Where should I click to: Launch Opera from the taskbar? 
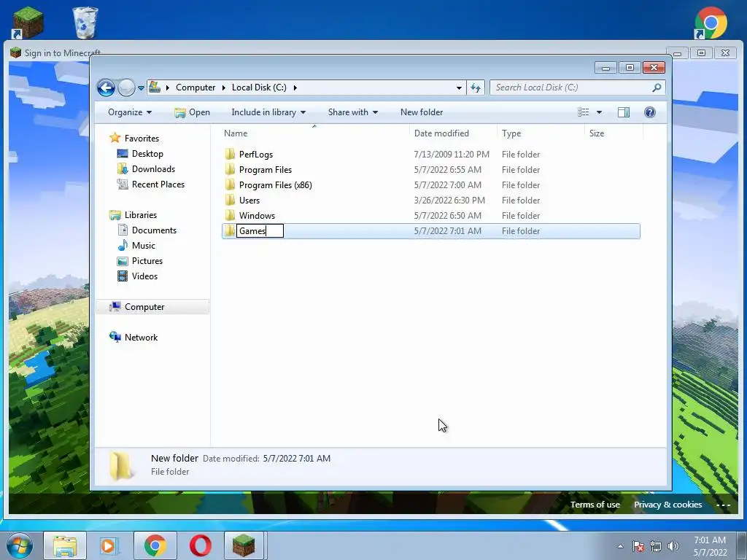201,545
